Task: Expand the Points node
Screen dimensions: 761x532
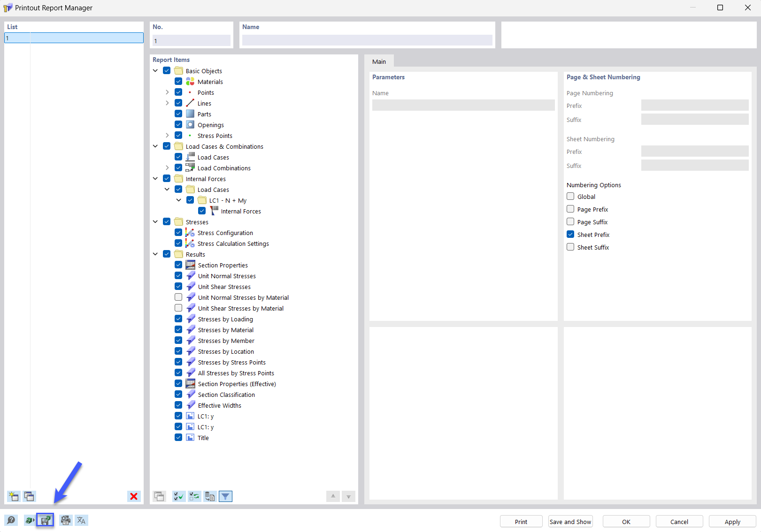Action: click(167, 92)
